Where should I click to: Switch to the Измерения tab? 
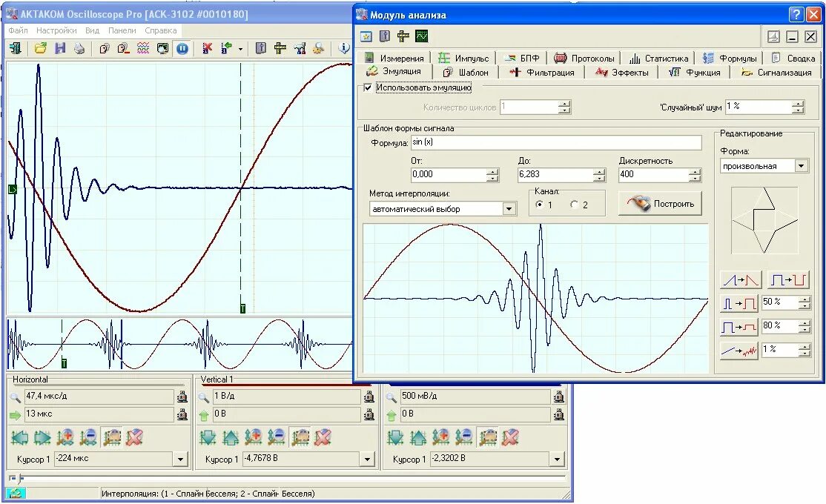(x=394, y=58)
